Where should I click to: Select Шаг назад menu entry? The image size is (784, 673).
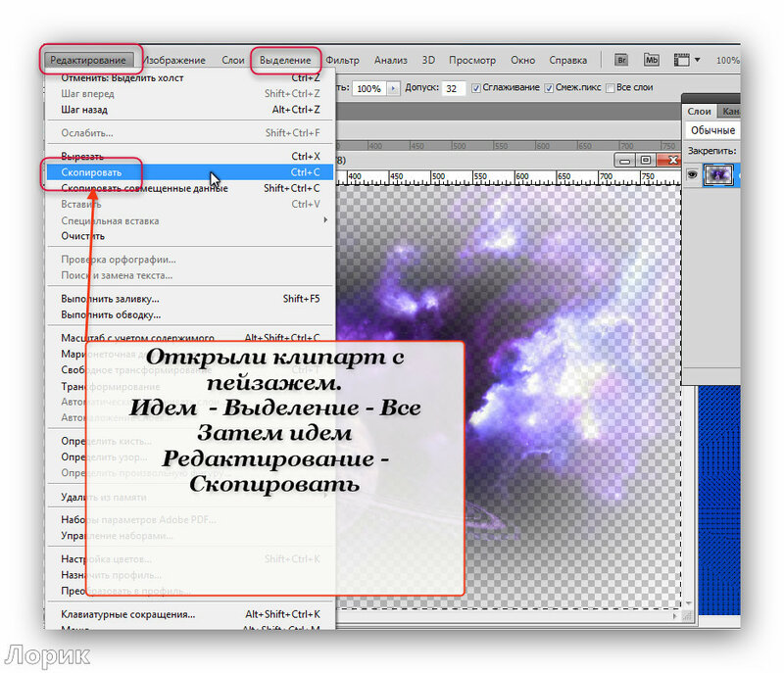point(190,110)
